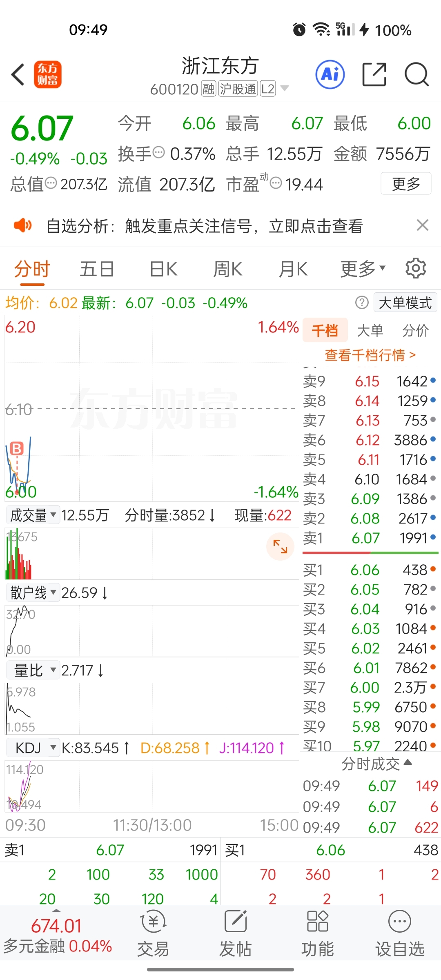Expand the chart to fullscreen
Viewport: 441px width, 980px height.
point(280,546)
